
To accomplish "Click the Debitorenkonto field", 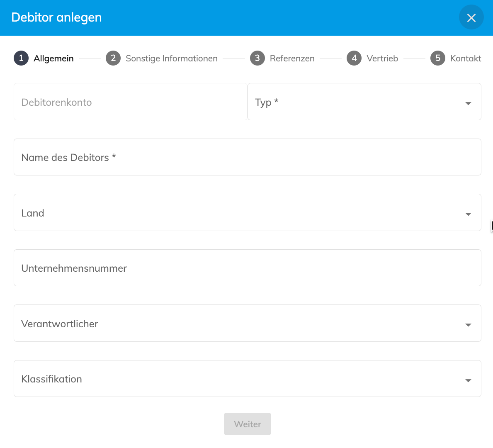I will click(x=131, y=102).
